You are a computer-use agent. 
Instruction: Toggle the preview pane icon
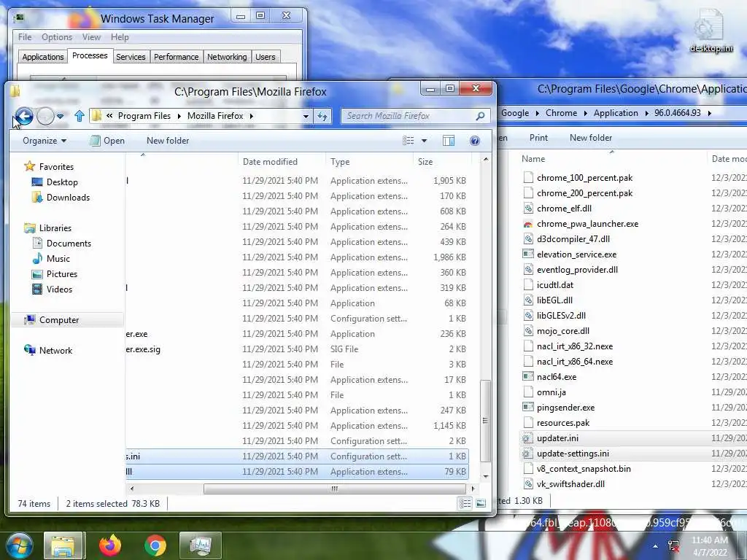pyautogui.click(x=449, y=141)
